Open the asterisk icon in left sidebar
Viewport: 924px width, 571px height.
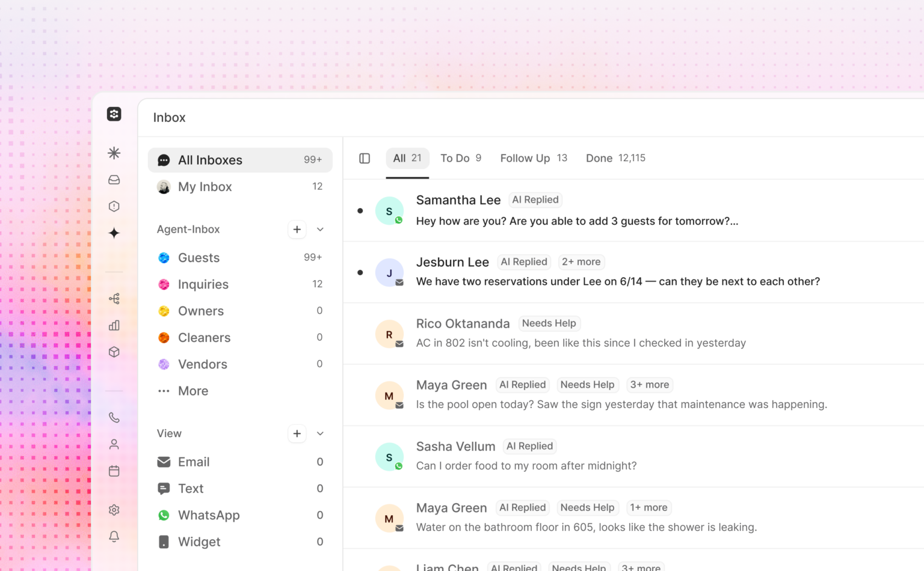tap(114, 153)
